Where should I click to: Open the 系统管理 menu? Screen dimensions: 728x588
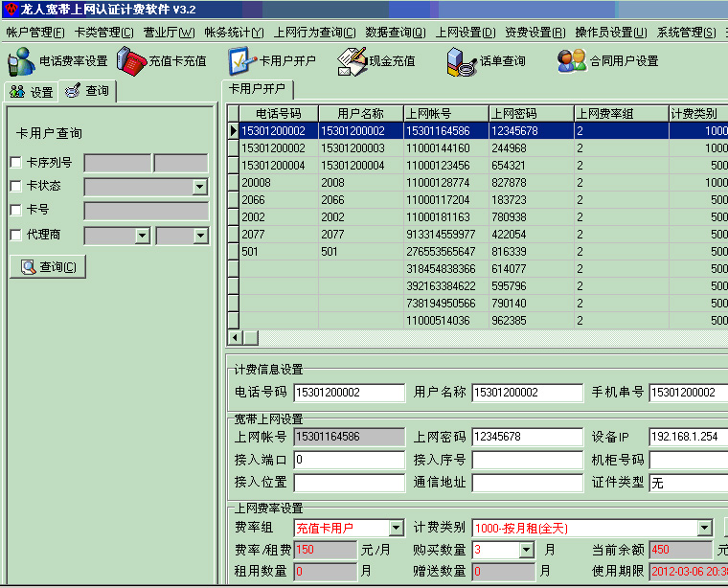coord(686,33)
